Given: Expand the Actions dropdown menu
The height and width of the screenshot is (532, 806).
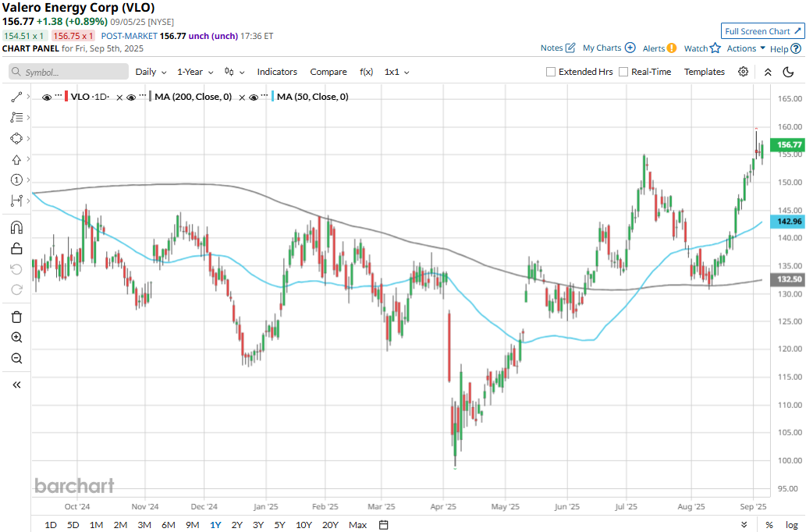Looking at the screenshot, I should pos(746,48).
